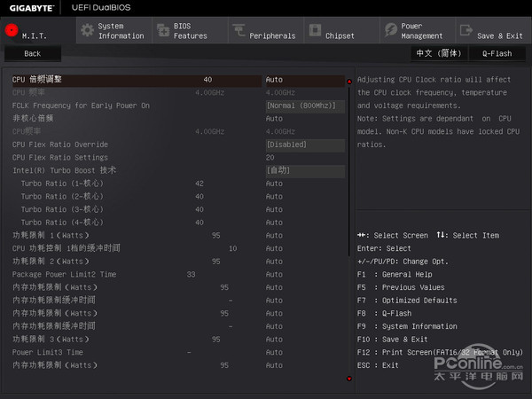Screen dimensions: 532x399
Task: Launch Q-Flash from the top button
Action: coord(497,53)
